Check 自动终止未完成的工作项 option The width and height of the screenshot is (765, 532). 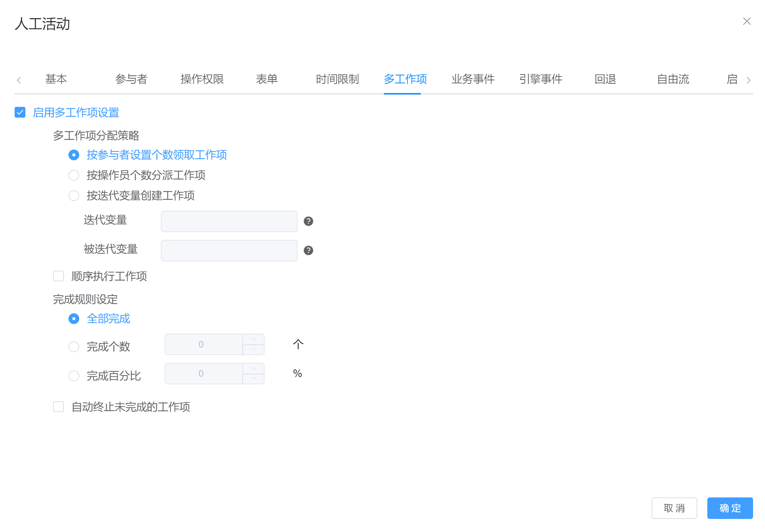pos(58,407)
